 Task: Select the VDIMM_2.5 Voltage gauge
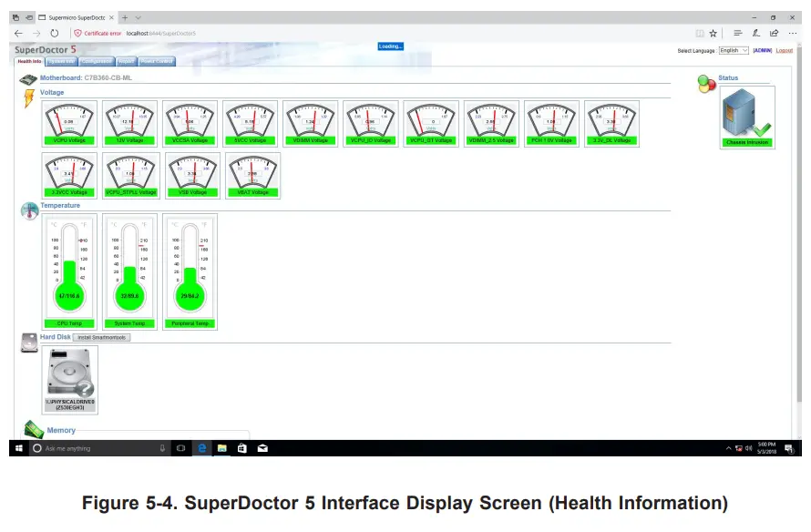tap(491, 124)
